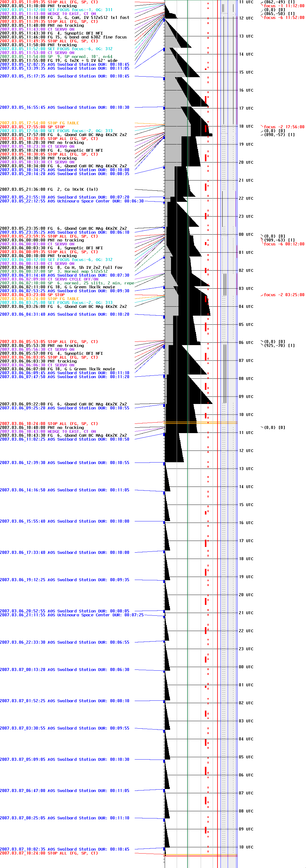Click the focus -6 00:12:00 annotation
Image resolution: width=306 pixels, height=868 pixels.
[x=284, y=244]
